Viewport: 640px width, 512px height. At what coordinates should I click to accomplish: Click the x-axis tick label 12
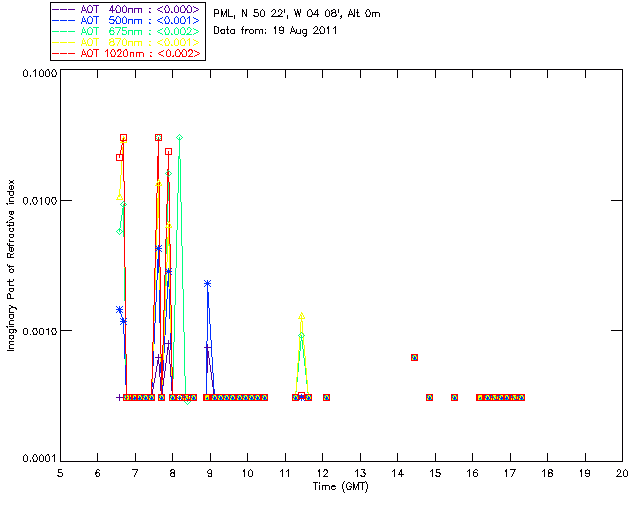pyautogui.click(x=322, y=473)
